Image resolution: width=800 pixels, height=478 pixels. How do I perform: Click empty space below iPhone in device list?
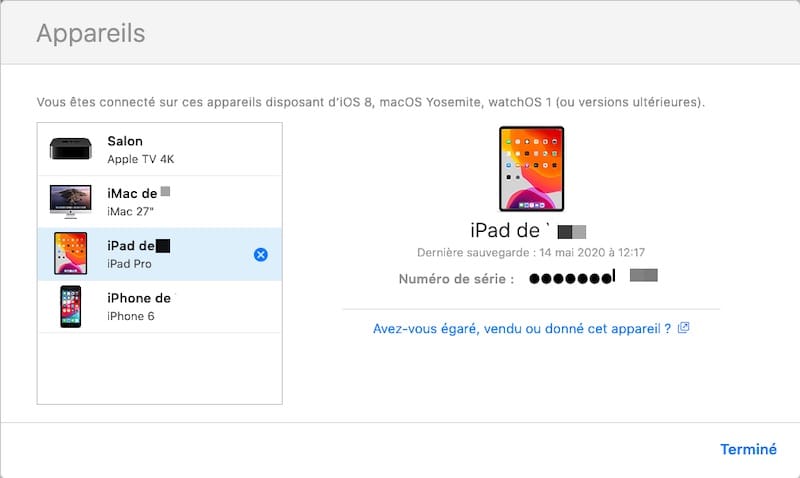[x=159, y=368]
